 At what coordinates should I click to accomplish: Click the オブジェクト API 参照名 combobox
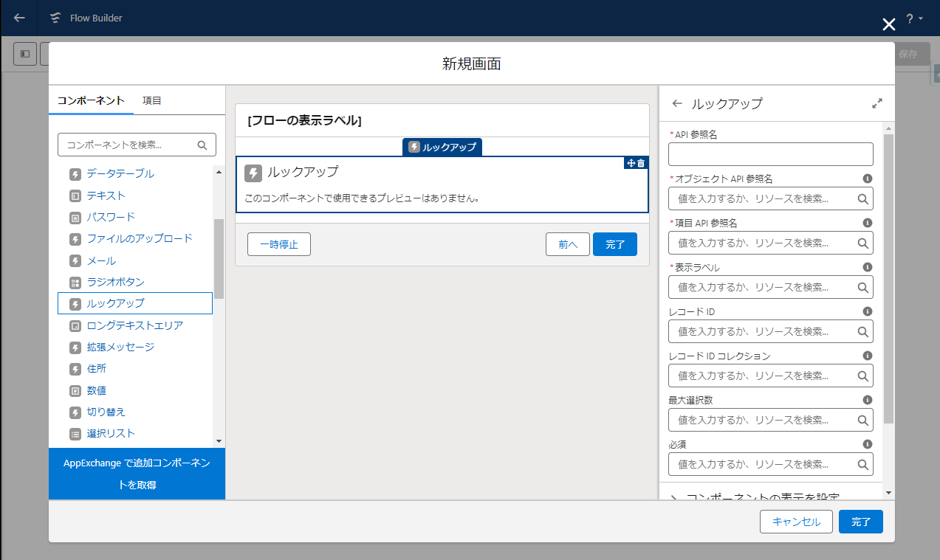point(771,198)
